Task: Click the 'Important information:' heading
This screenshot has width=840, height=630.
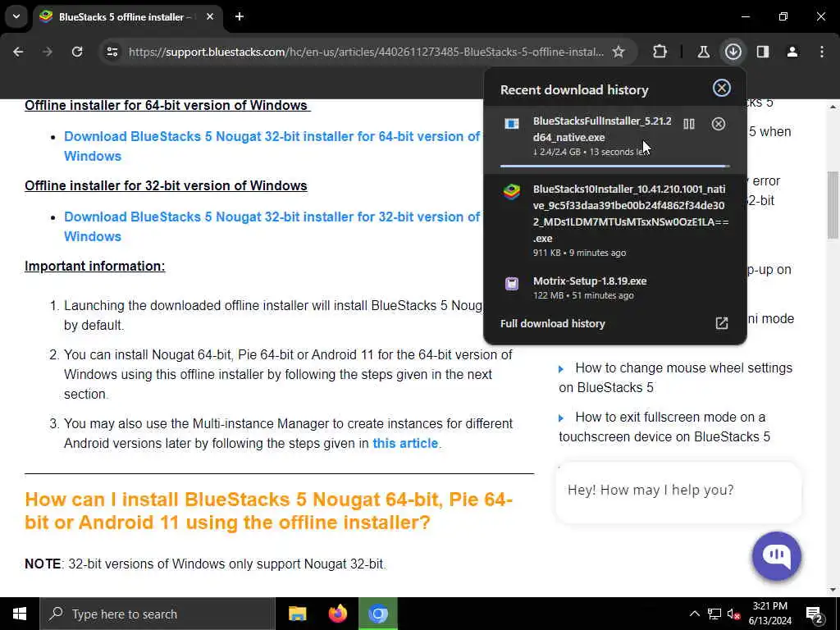Action: click(95, 266)
